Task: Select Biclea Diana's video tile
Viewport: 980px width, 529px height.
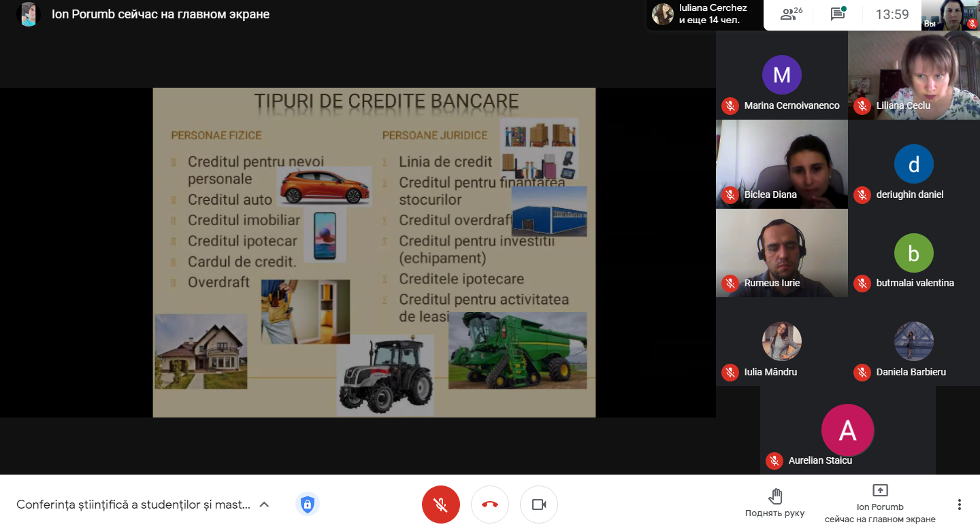Action: point(781,163)
